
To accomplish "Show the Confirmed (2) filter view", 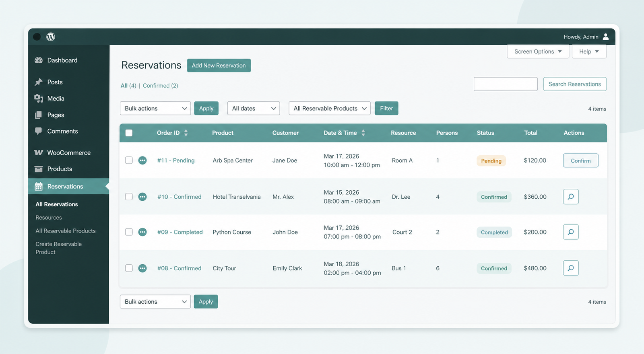I will (x=160, y=86).
